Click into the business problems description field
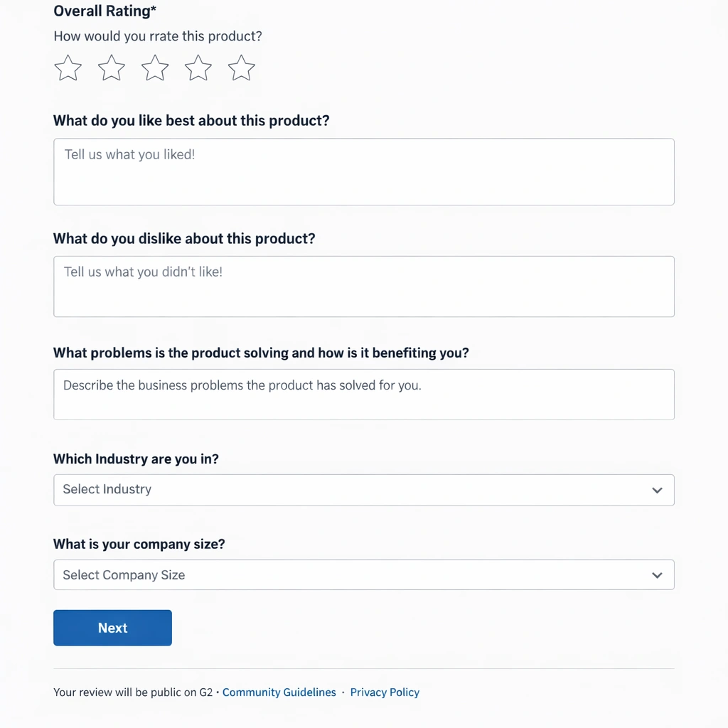The width and height of the screenshot is (728, 728). [363, 395]
